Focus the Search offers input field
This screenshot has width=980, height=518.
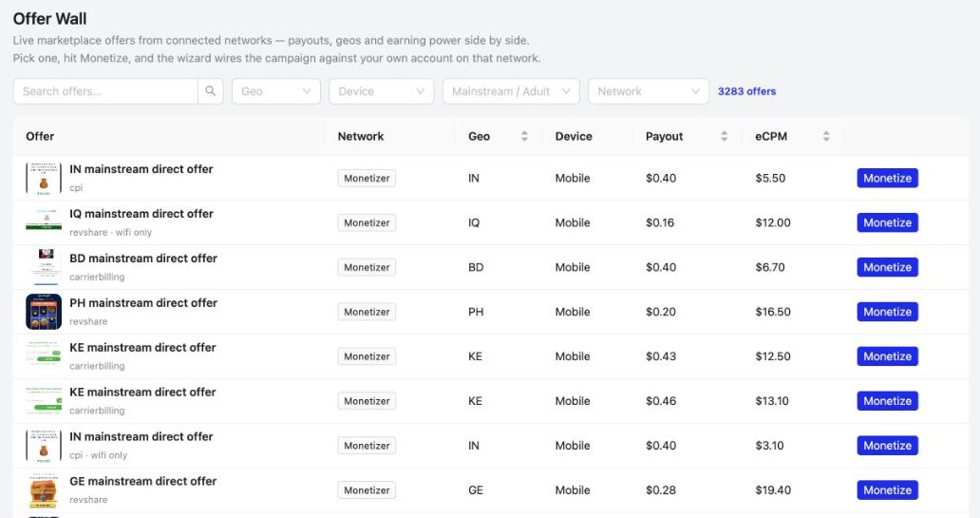point(105,91)
